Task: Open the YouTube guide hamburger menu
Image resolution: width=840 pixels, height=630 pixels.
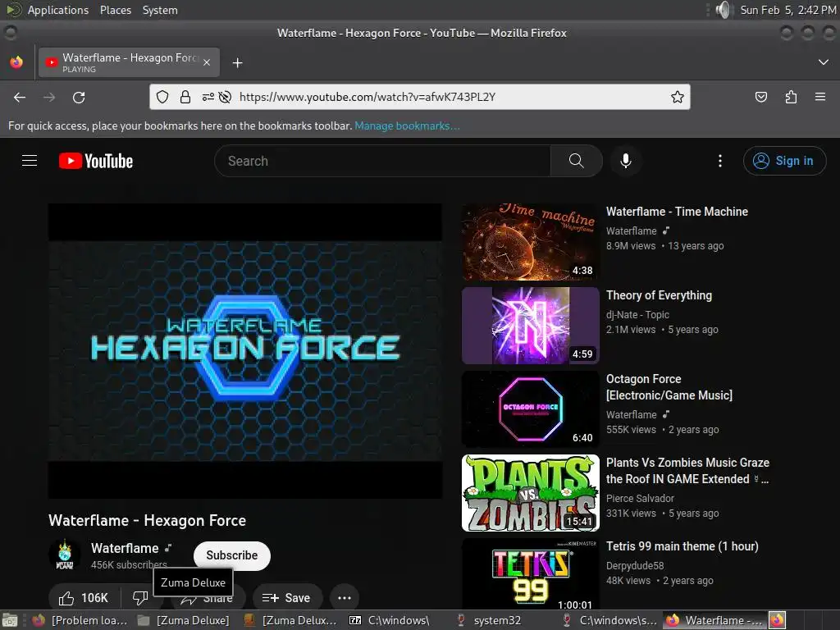Action: [30, 161]
